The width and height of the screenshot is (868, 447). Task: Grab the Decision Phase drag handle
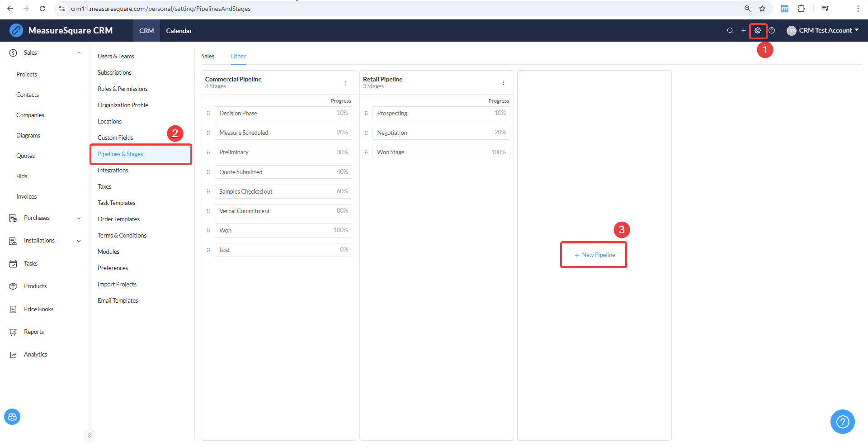pos(208,113)
